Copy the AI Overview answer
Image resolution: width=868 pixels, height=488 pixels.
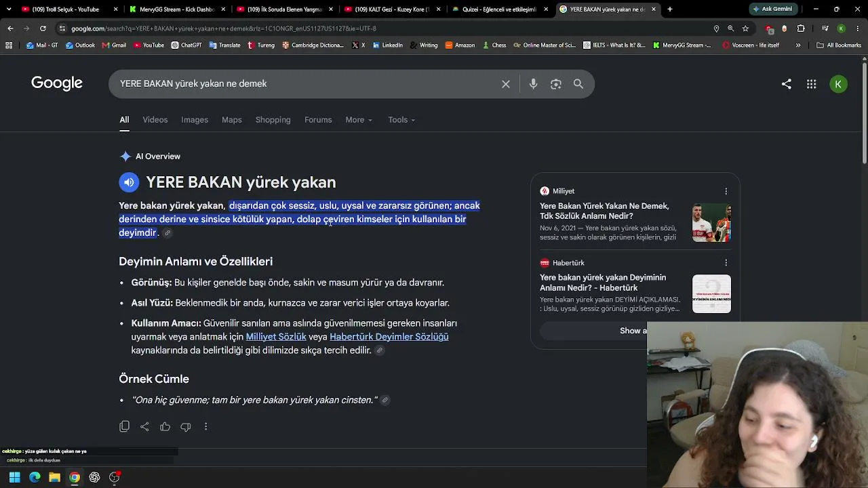(124, 426)
